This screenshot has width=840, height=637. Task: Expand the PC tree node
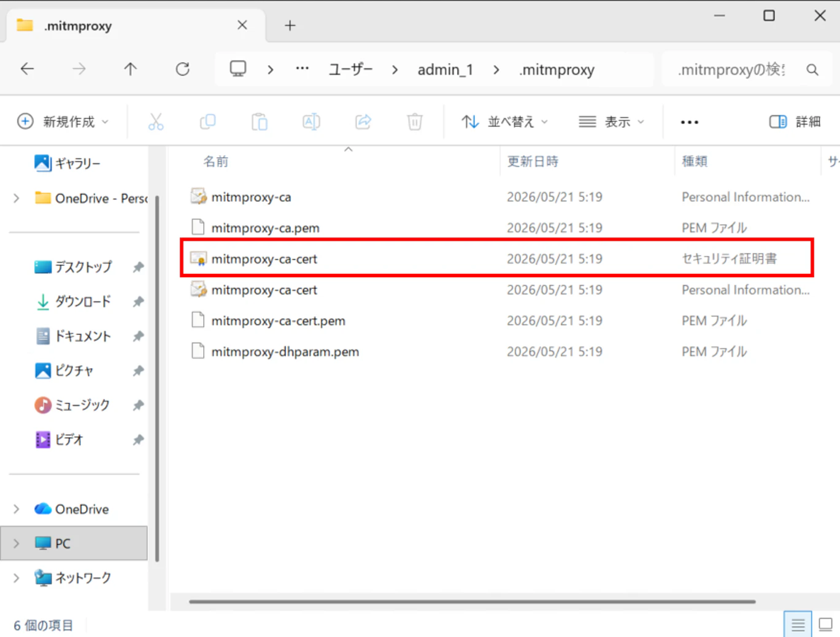[17, 543]
